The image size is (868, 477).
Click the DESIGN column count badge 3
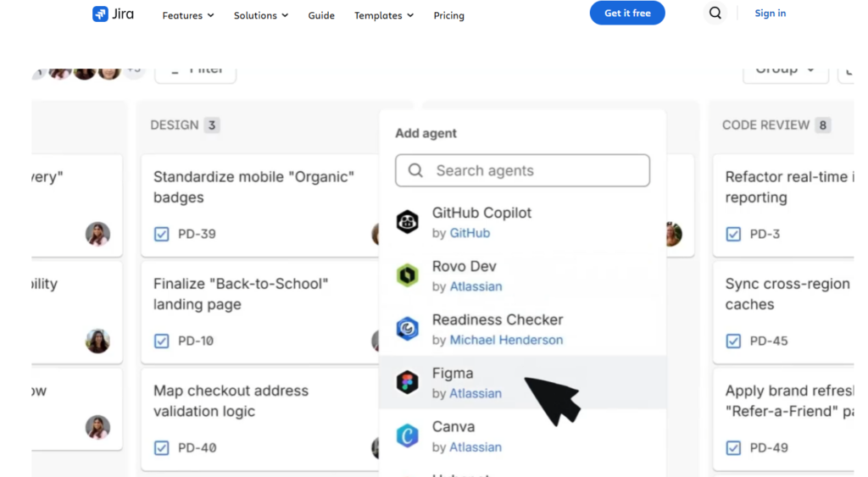211,125
